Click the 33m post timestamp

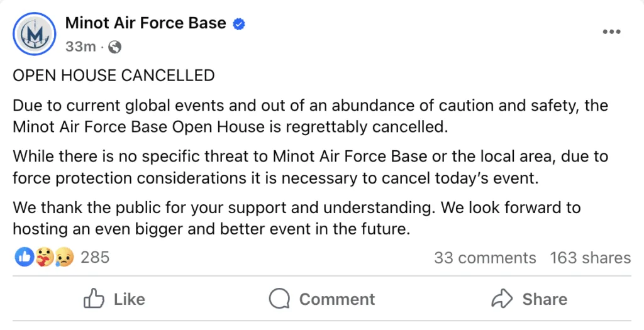80,47
